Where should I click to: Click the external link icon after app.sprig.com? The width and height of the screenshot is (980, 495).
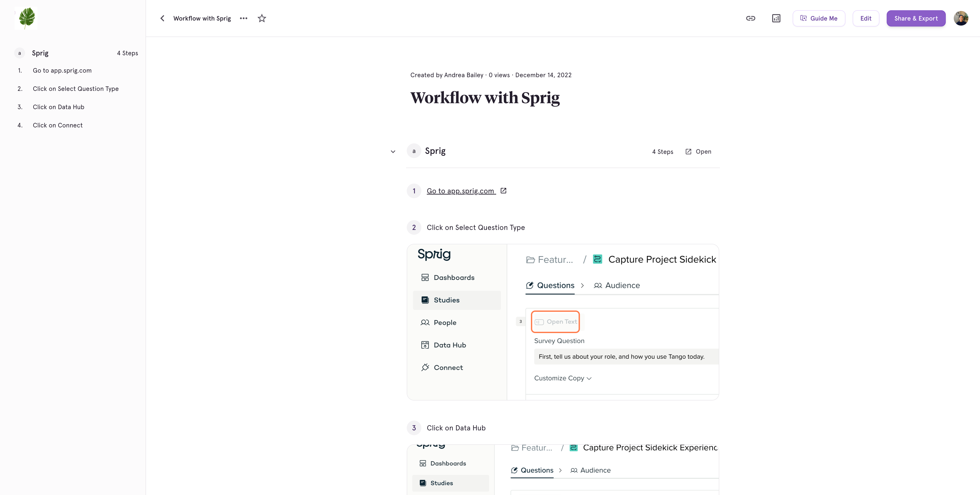click(x=503, y=191)
